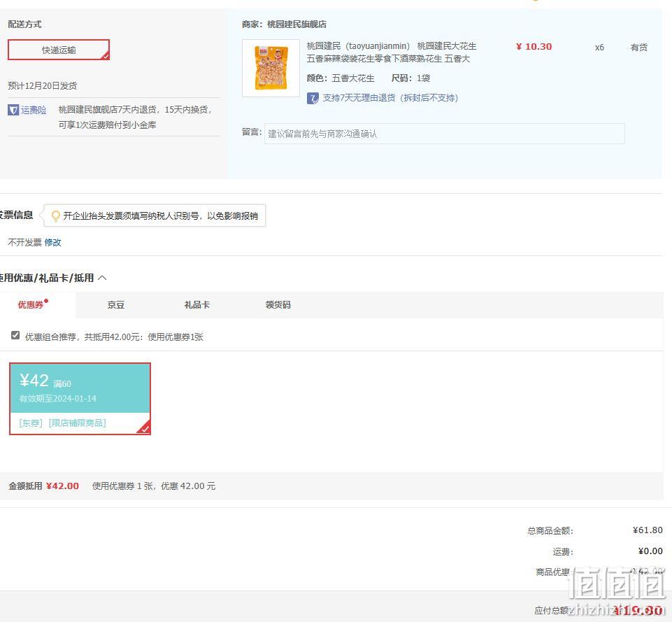Click 修改 to edit invoice
The image size is (672, 622).
(x=52, y=242)
